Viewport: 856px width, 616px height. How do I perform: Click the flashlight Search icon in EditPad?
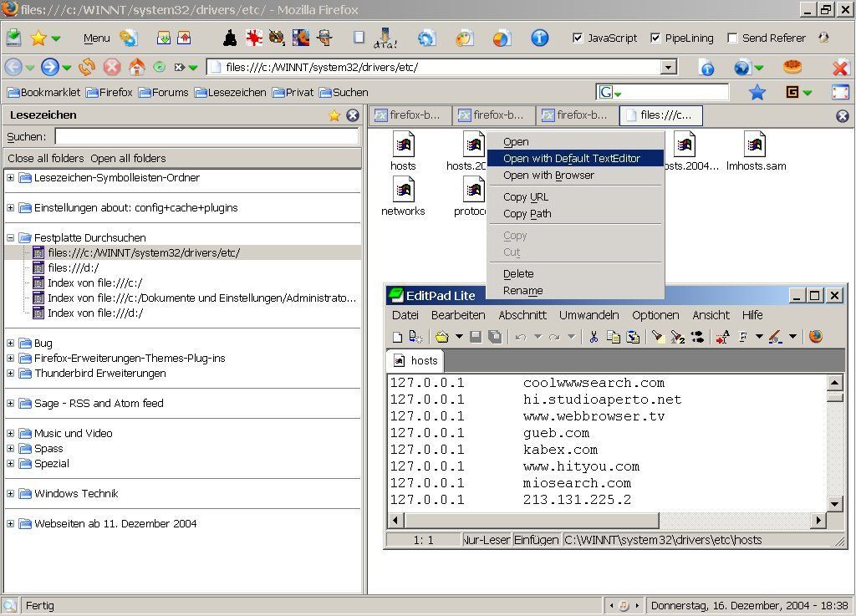click(x=658, y=337)
